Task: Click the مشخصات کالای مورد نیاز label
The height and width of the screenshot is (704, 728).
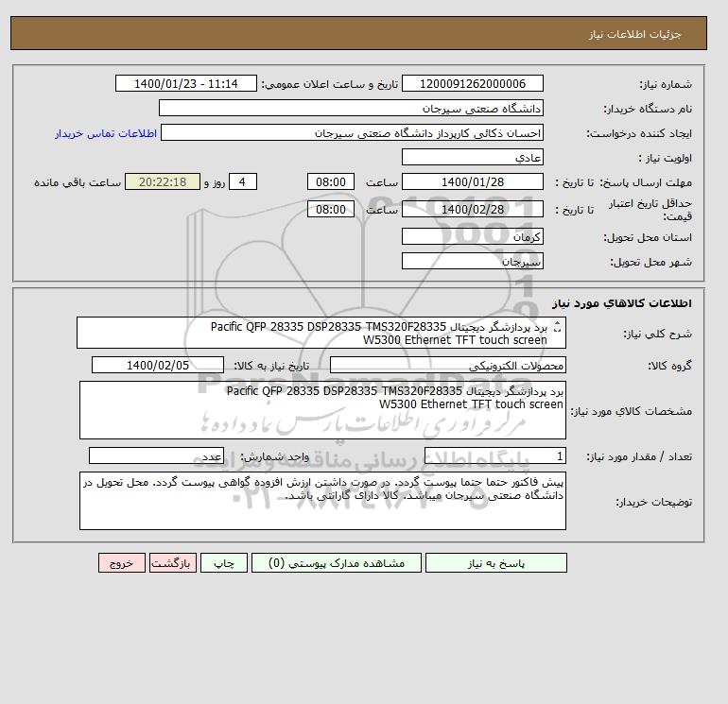Action: pyautogui.click(x=632, y=411)
